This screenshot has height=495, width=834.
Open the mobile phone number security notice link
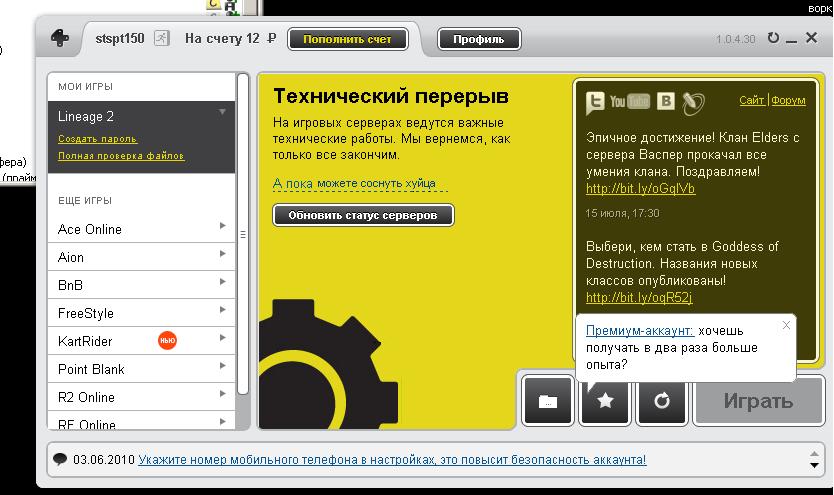[392, 460]
